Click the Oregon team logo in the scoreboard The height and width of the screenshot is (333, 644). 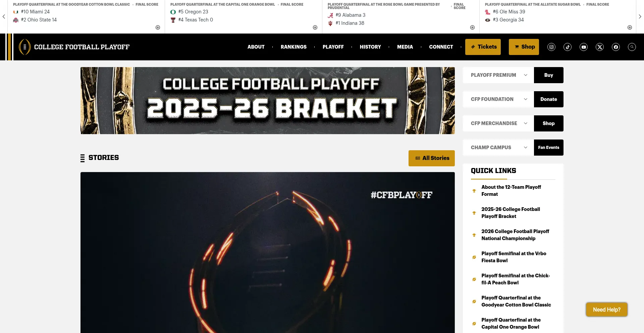coord(173,12)
